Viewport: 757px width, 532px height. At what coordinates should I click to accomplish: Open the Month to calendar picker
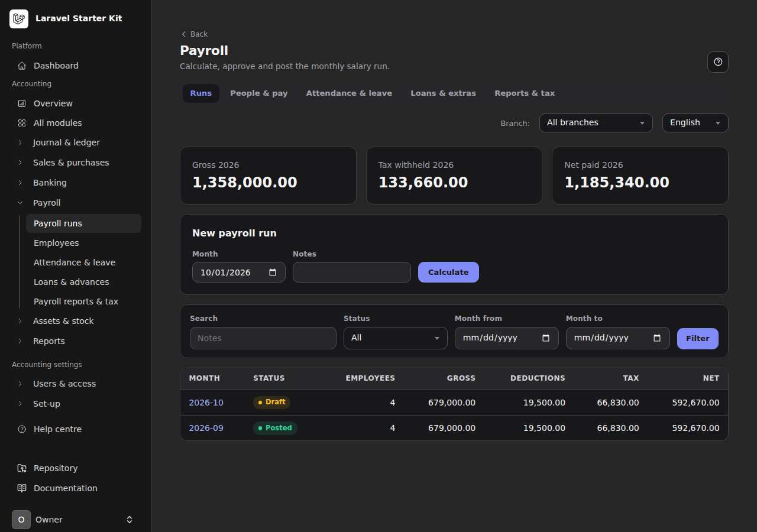coord(657,338)
